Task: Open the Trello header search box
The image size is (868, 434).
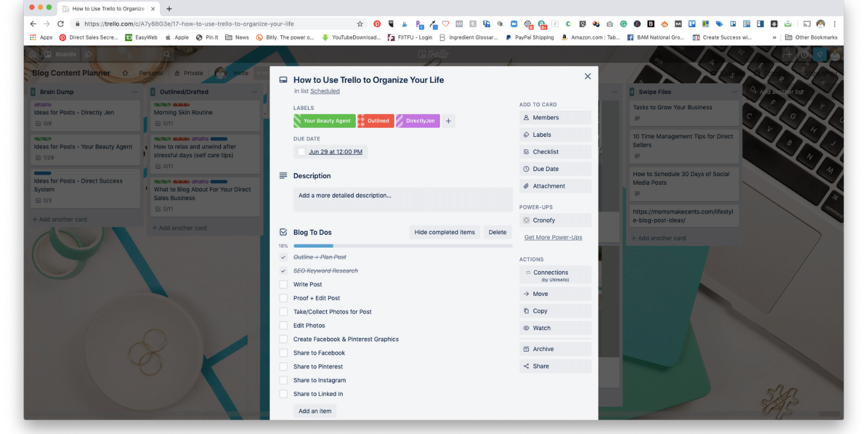Action: click(133, 54)
